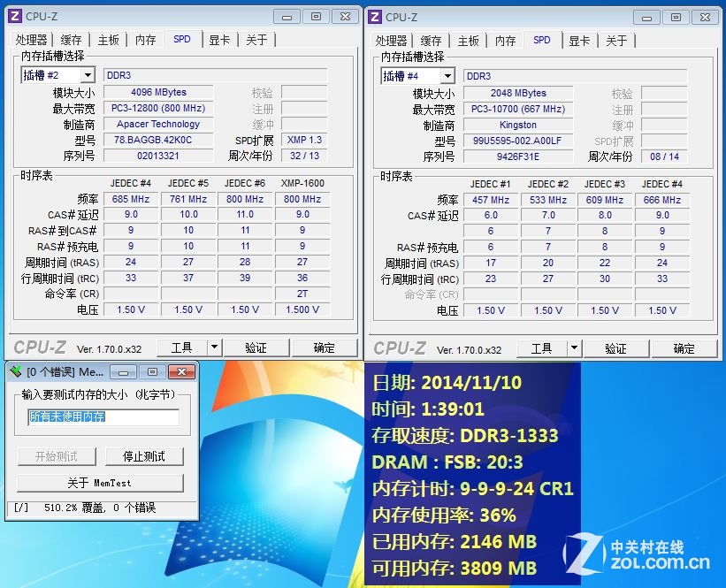Open 关于 MemTest button
Viewport: 726px width, 588px height.
tap(100, 483)
